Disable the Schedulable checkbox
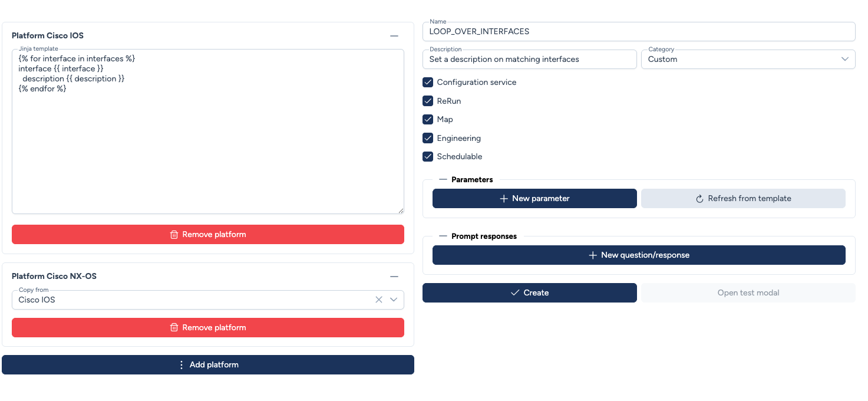 tap(428, 157)
